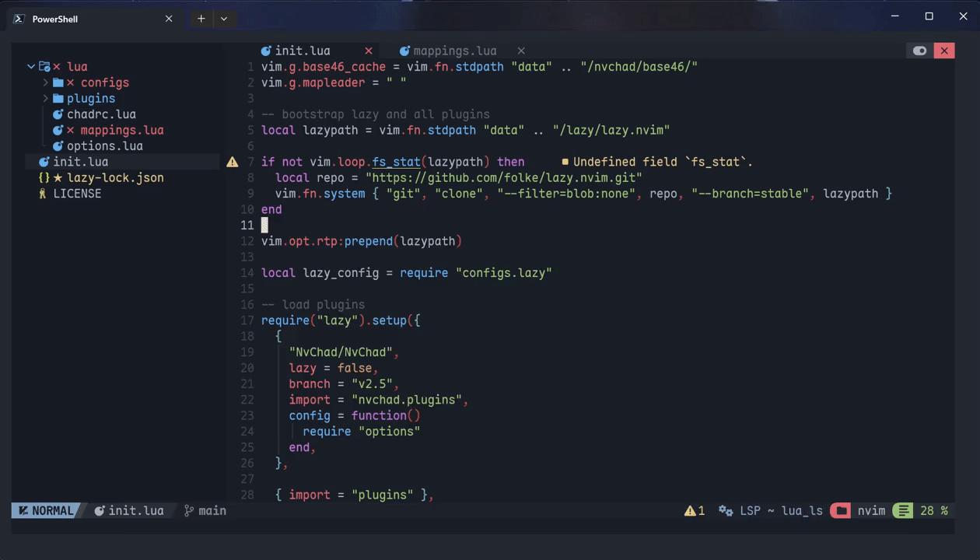Click the blue folder icon beside plugins

(x=58, y=98)
